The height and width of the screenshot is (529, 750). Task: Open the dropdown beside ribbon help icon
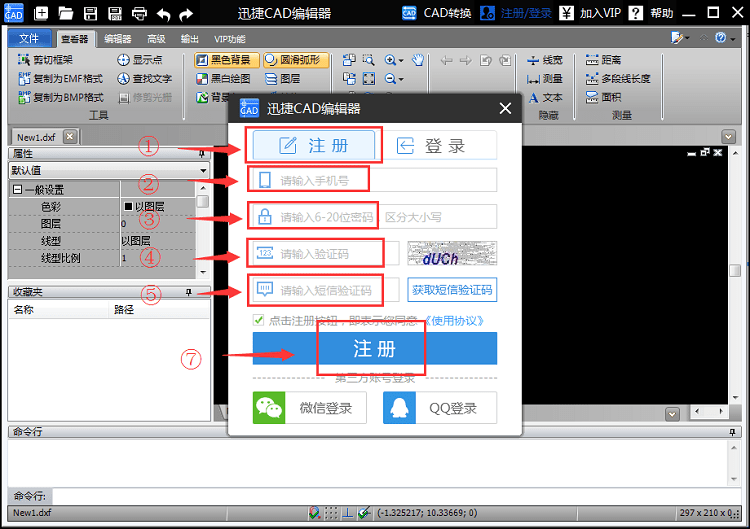coord(733,38)
